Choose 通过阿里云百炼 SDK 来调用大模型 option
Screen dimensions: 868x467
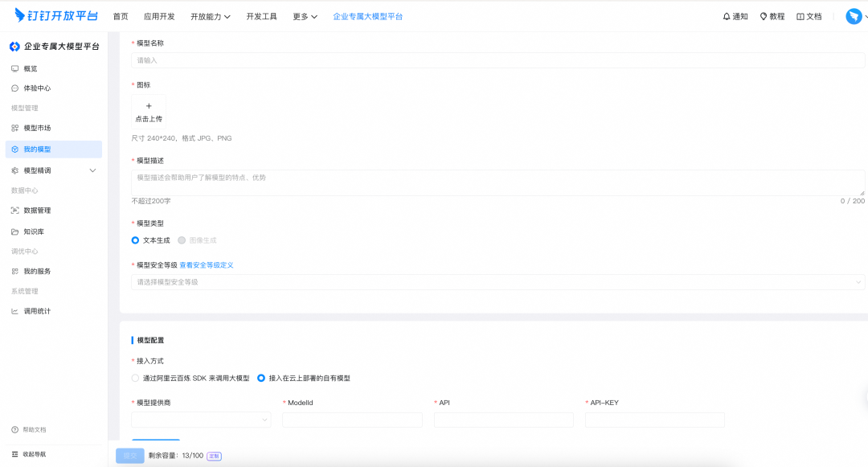[x=135, y=378]
